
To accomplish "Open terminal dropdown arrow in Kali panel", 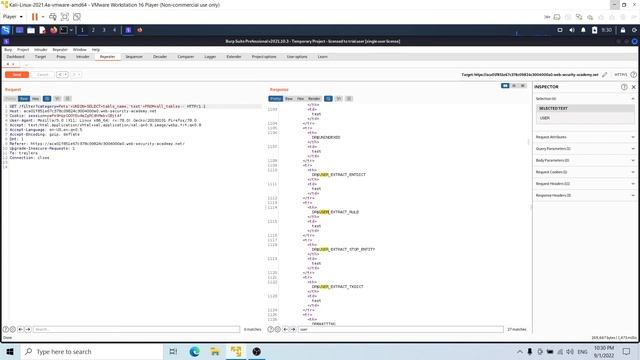I will point(71,30).
